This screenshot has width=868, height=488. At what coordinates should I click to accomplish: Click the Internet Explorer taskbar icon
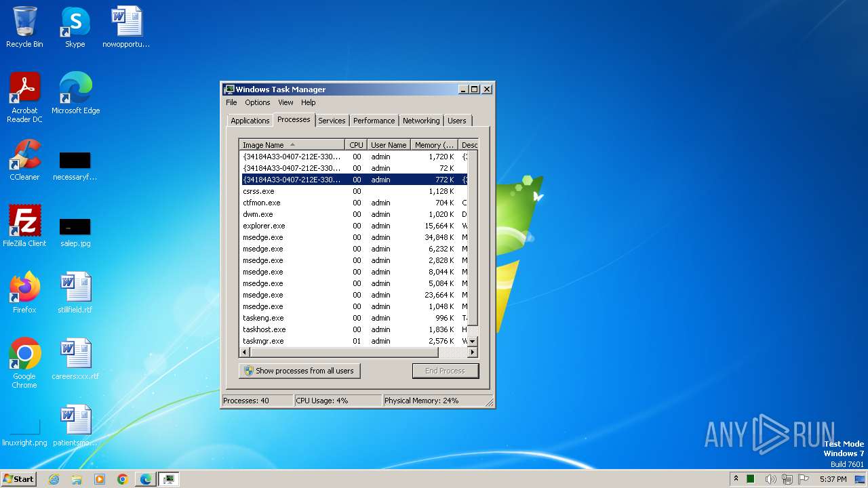pyautogui.click(x=54, y=479)
